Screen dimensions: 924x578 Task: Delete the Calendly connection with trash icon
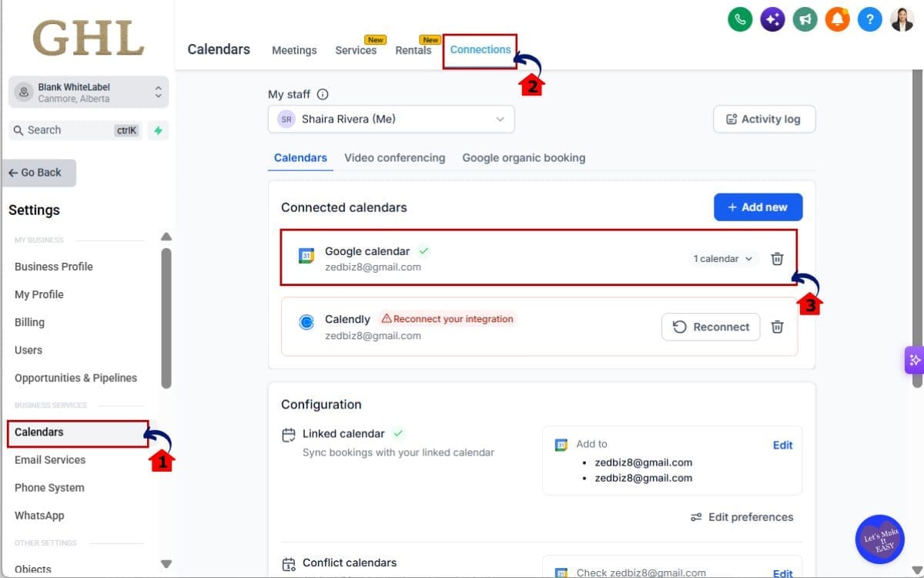click(778, 327)
